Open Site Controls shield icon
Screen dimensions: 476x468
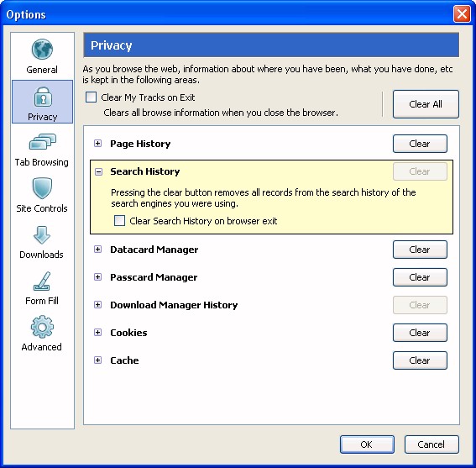tap(42, 188)
